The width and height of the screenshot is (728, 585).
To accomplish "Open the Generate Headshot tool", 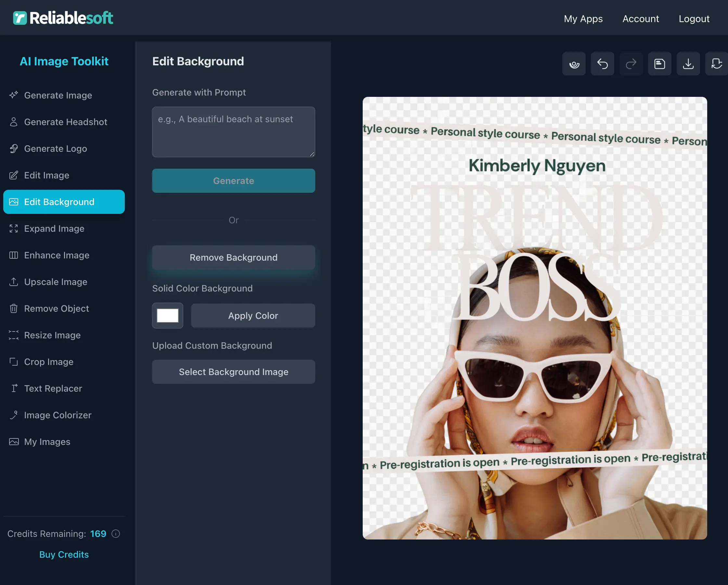I will (x=66, y=122).
